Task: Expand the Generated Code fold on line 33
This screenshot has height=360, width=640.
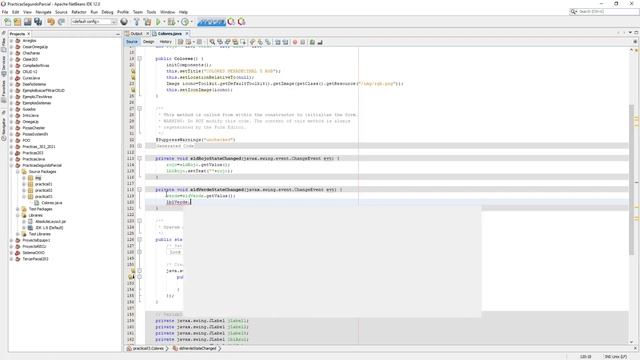Action: [140, 146]
